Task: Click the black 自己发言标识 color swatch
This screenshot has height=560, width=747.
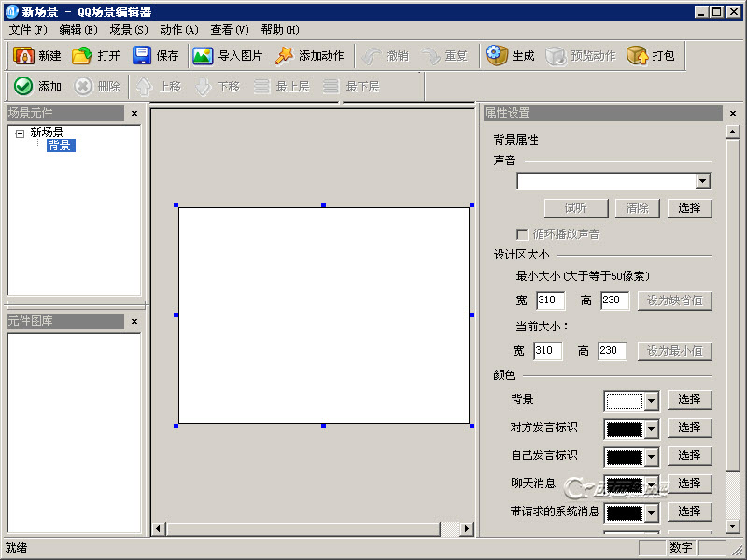Action: coord(625,457)
